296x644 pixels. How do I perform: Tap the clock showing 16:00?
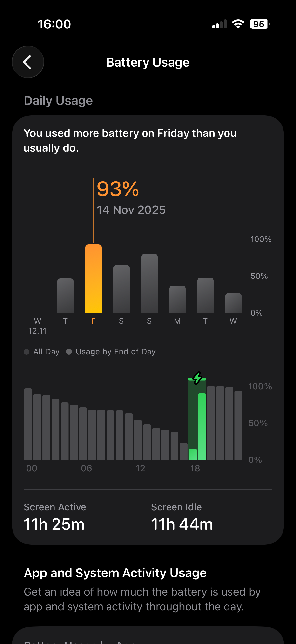pos(54,24)
